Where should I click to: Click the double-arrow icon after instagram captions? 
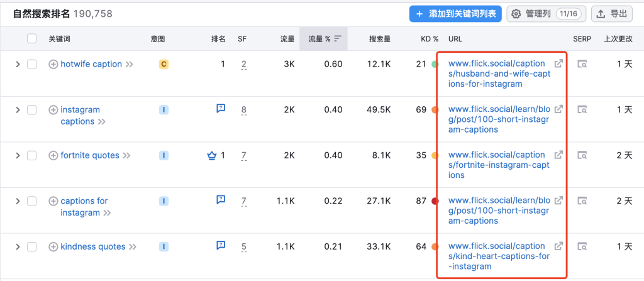pos(102,122)
